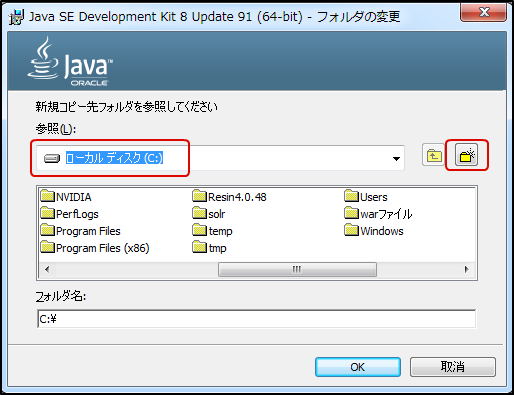Click the folder list left scroll arrow

point(47,269)
